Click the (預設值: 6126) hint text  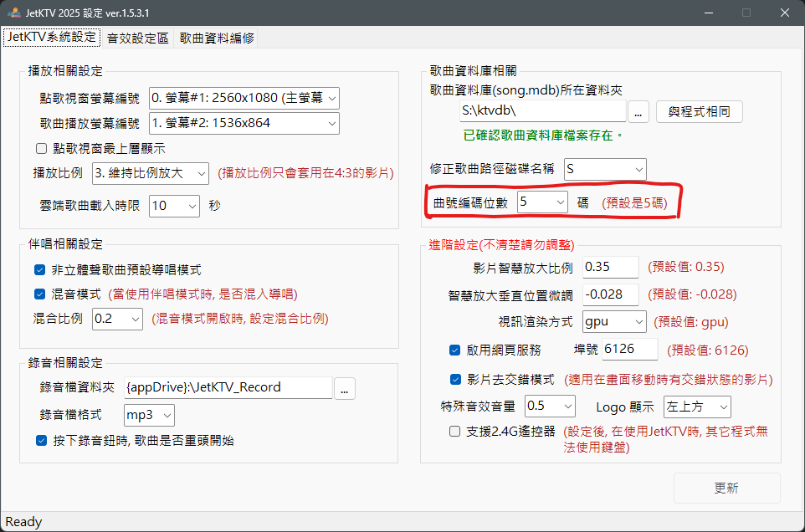707,350
